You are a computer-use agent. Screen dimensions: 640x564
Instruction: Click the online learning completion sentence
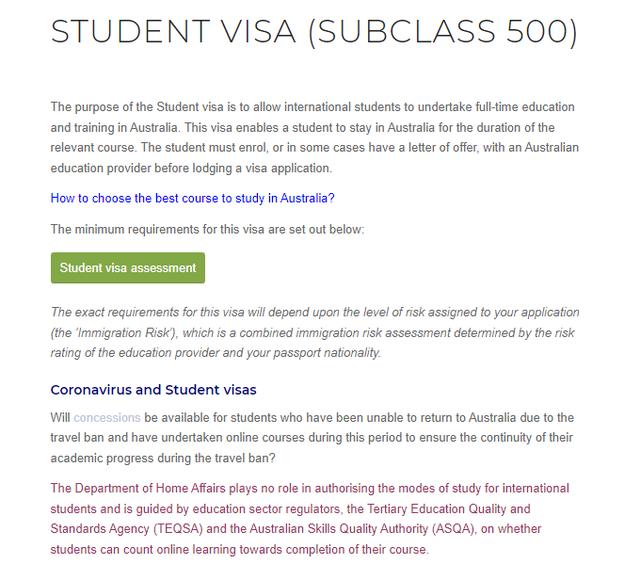(x=240, y=550)
